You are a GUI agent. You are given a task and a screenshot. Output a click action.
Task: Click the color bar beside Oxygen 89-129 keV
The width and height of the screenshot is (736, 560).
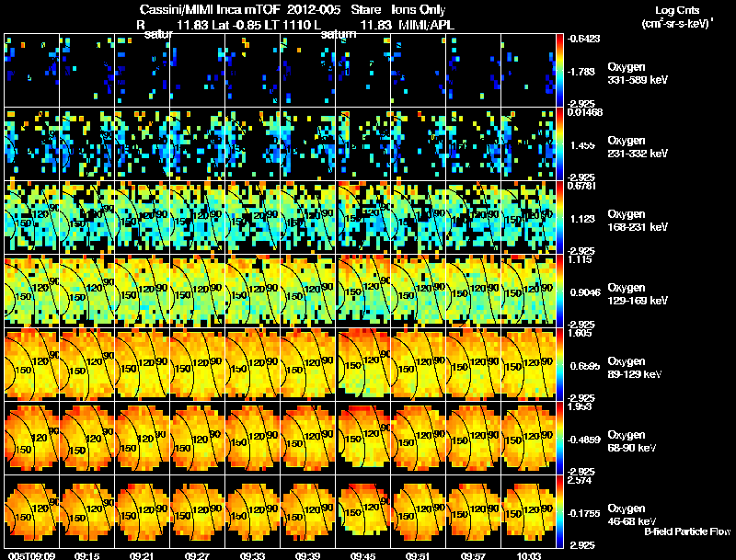[x=559, y=365]
